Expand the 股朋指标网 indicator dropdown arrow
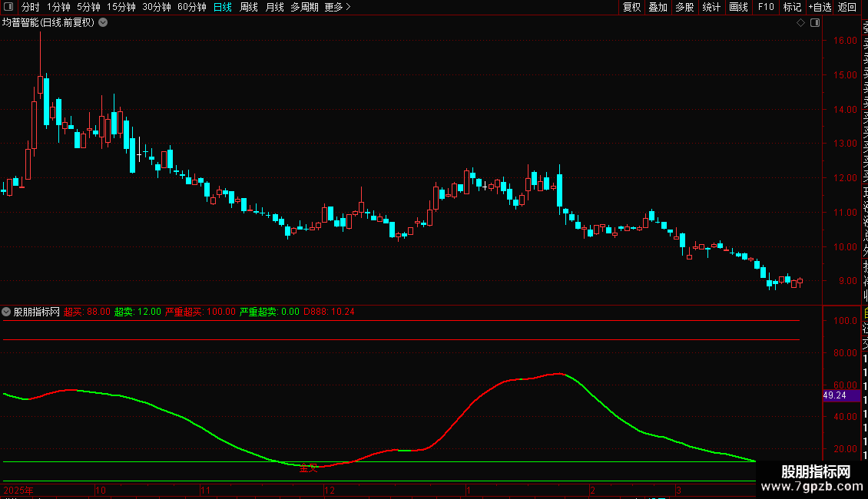 [6, 312]
